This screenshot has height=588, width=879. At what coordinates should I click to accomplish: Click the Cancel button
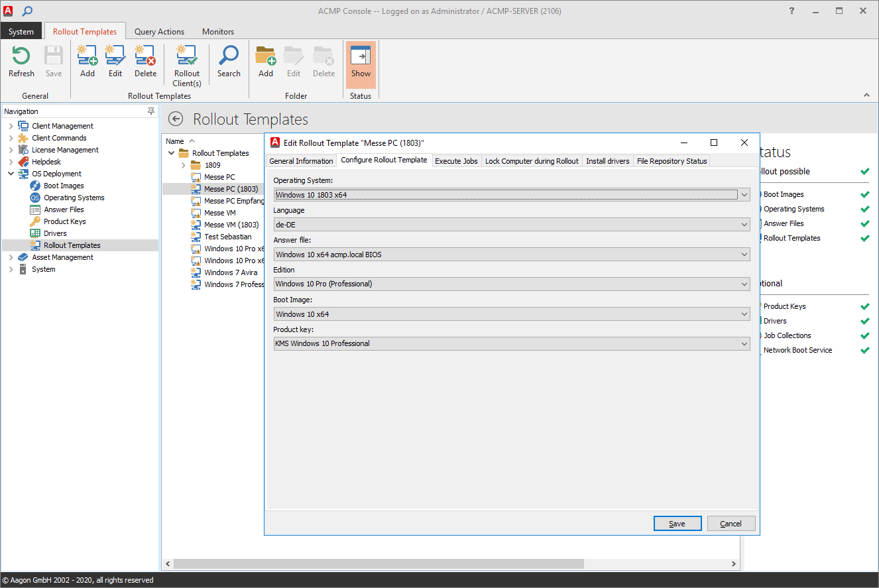coord(731,524)
